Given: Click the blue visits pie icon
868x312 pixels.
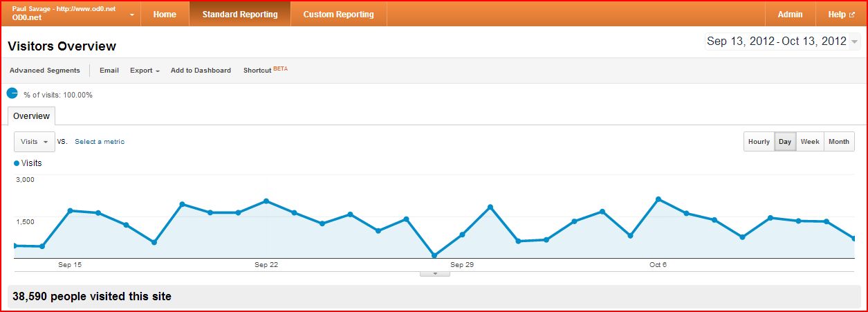Looking at the screenshot, I should [12, 93].
